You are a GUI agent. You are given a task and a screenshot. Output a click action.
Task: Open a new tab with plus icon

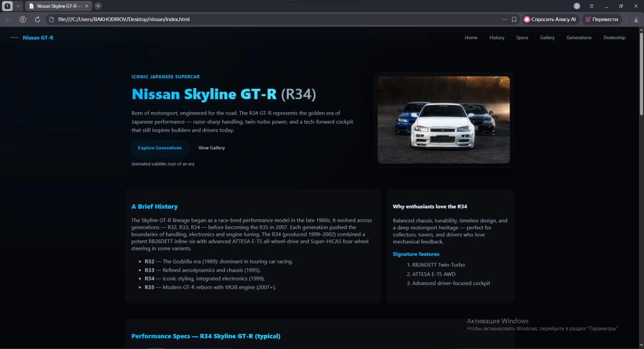pyautogui.click(x=98, y=6)
